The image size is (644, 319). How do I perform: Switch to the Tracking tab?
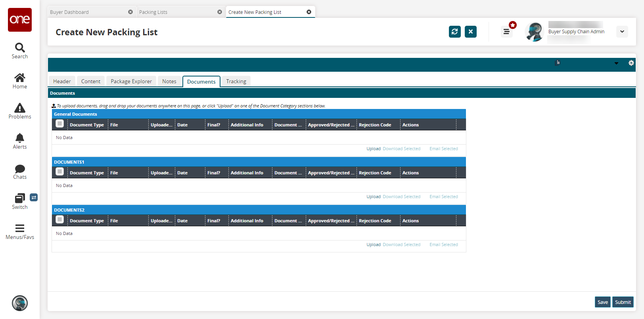[236, 81]
